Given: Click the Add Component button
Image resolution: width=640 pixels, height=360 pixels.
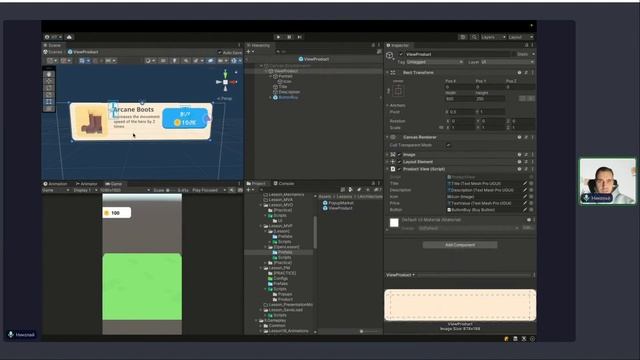Looking at the screenshot, I should (x=460, y=245).
